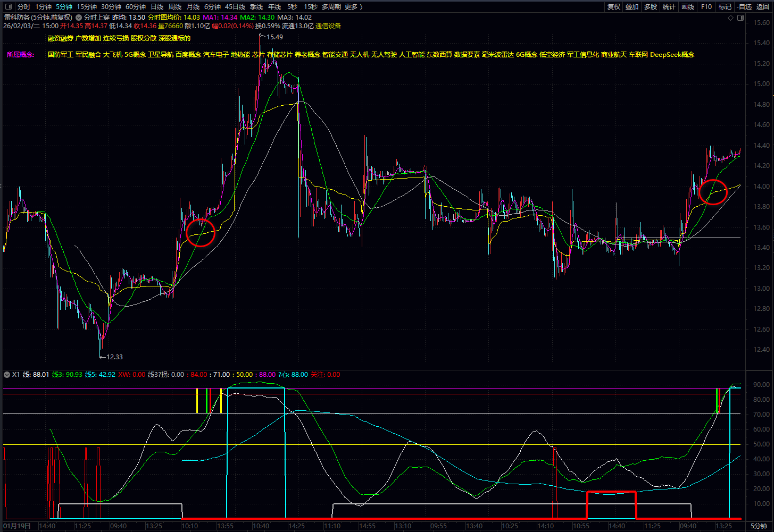
Task: Click the 复权 button
Action: tap(614, 7)
